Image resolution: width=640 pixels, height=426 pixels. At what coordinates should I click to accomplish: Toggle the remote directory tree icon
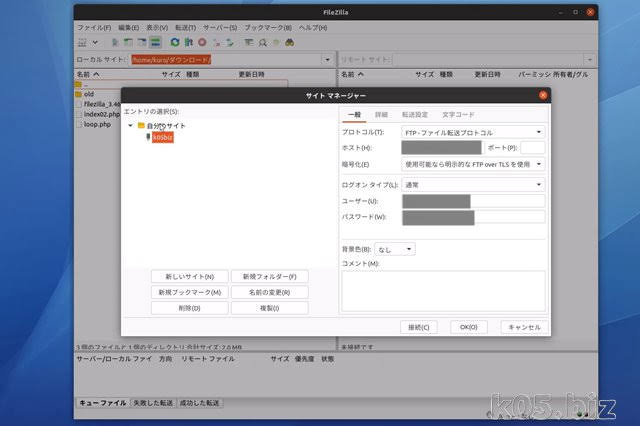pos(142,42)
